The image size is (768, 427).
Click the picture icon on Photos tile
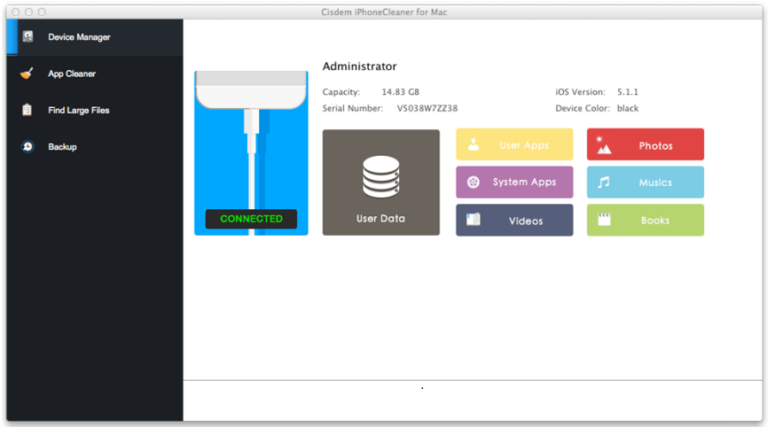coord(603,145)
